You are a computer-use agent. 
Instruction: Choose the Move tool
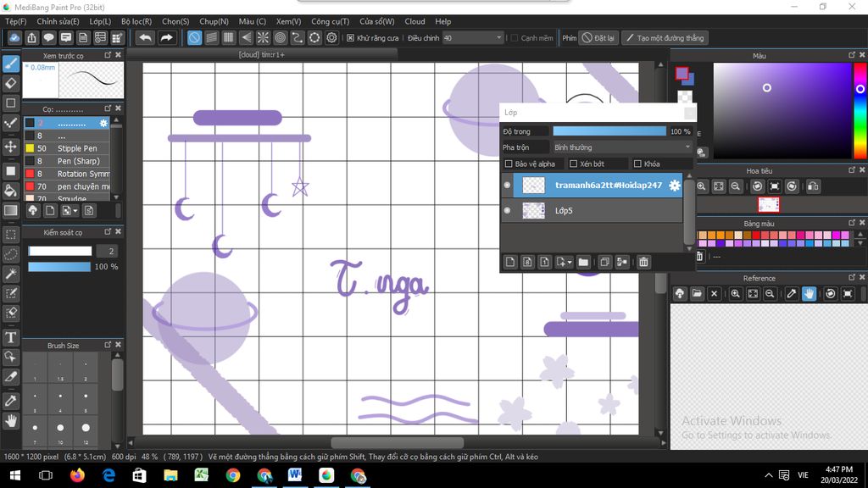pyautogui.click(x=11, y=147)
